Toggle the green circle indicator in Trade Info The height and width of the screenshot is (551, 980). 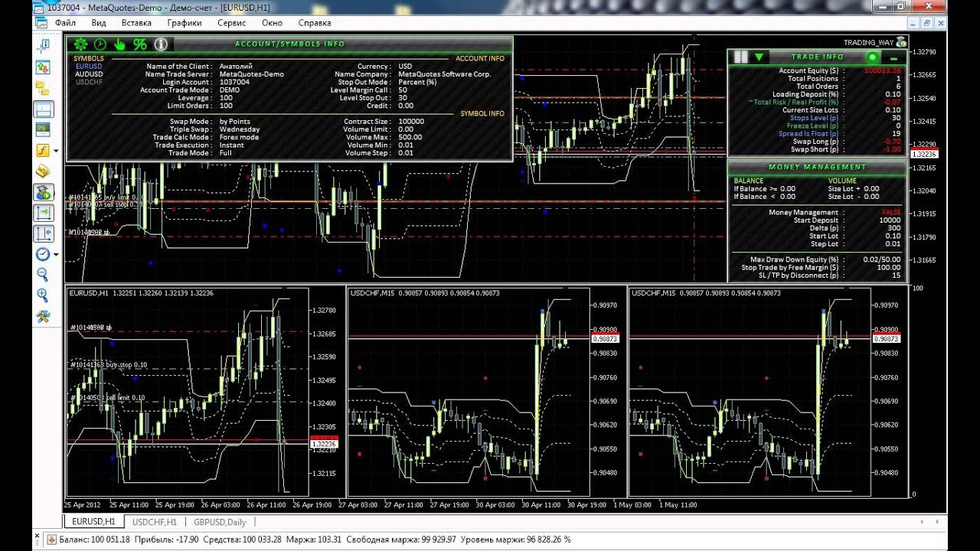pyautogui.click(x=872, y=57)
